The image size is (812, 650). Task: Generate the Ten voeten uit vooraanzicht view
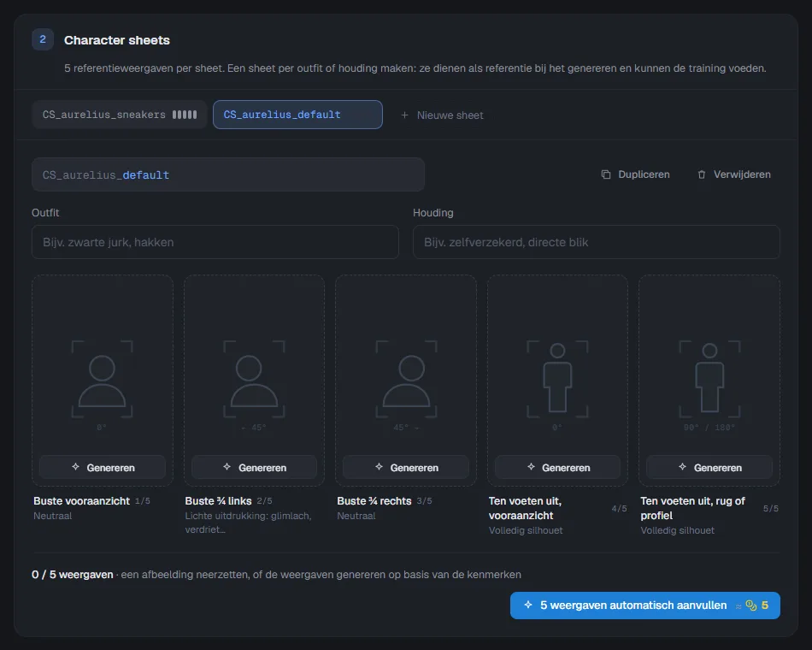click(x=558, y=468)
